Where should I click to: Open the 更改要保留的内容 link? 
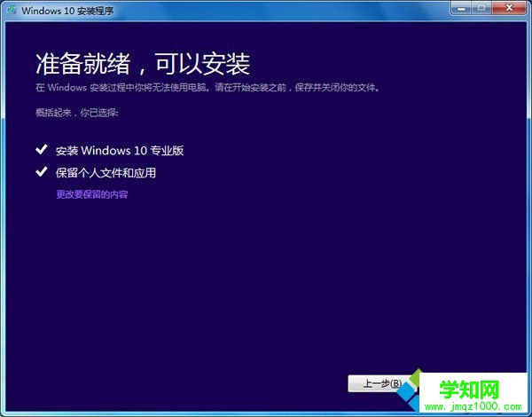point(92,194)
